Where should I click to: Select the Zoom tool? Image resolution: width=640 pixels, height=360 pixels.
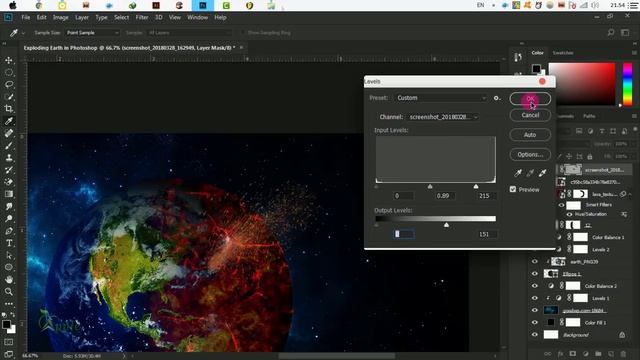tap(9, 291)
